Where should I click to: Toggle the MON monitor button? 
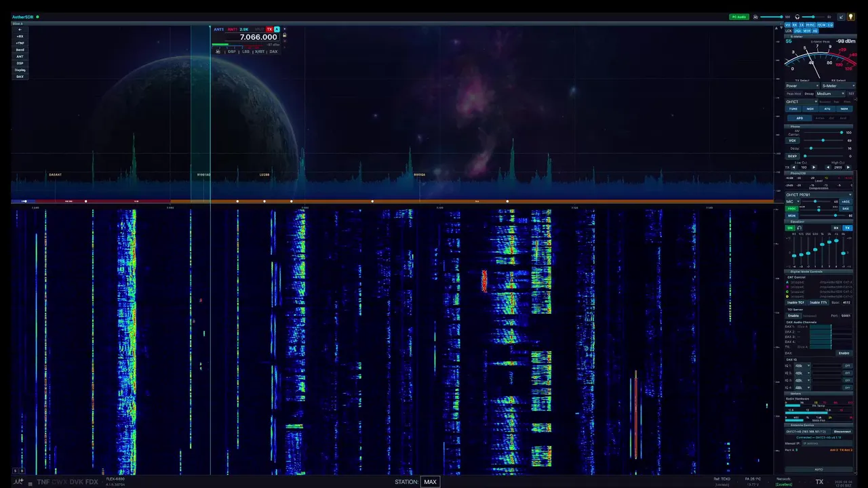pyautogui.click(x=791, y=216)
